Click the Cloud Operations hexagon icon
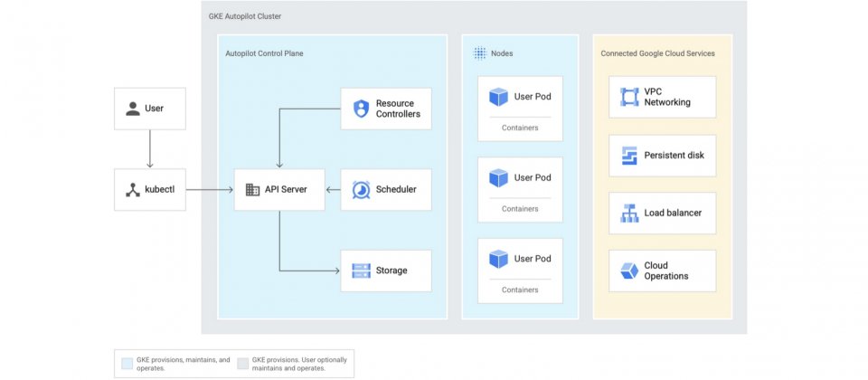The image size is (868, 380). (629, 271)
